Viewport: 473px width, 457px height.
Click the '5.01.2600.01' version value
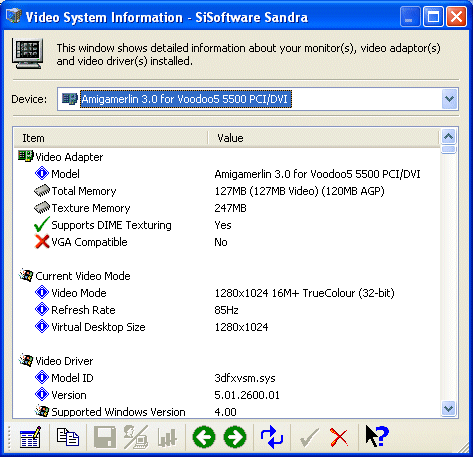[x=247, y=395]
